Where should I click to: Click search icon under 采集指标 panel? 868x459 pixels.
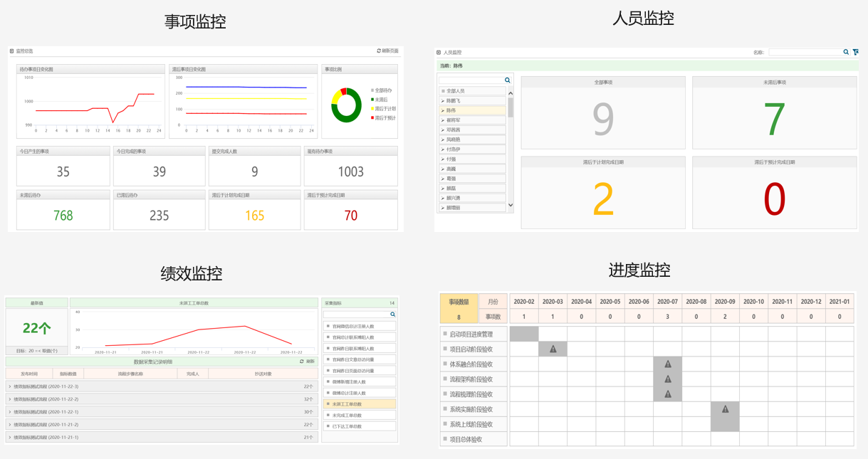pyautogui.click(x=392, y=314)
